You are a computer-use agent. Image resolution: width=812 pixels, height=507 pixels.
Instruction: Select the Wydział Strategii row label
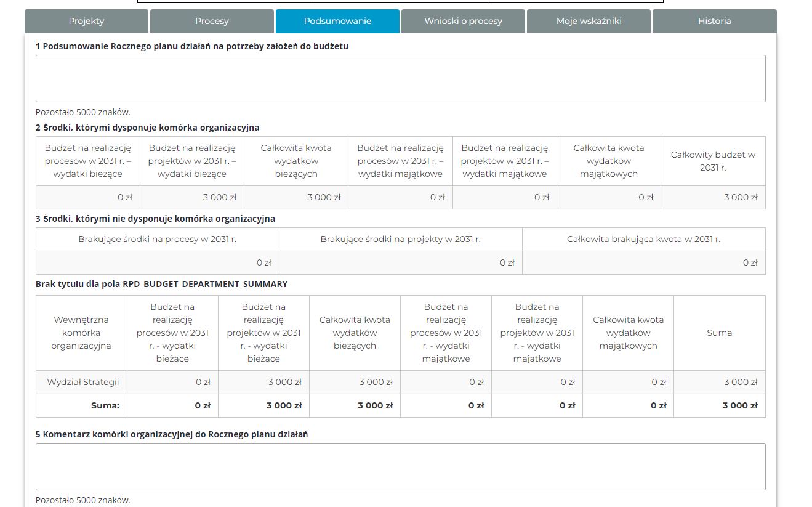click(82, 382)
